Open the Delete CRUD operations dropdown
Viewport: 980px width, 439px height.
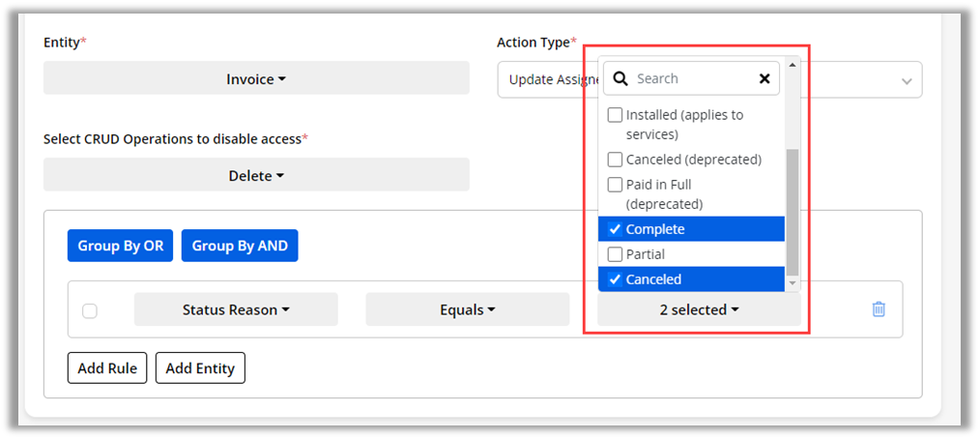coord(256,176)
